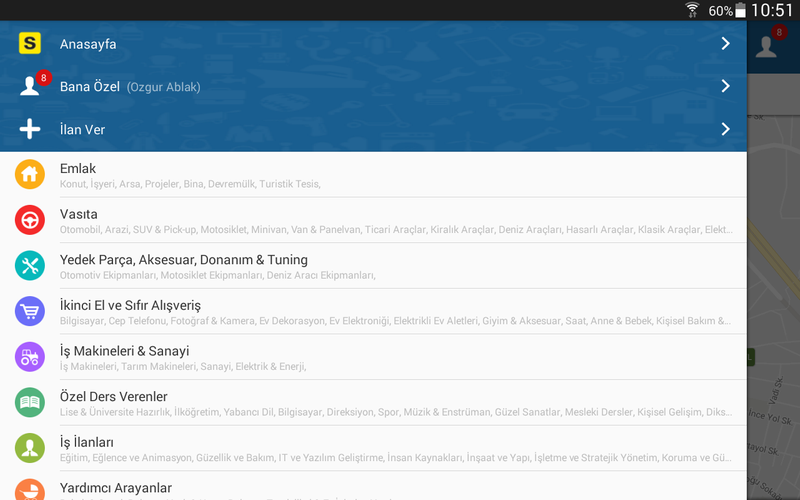Tap the orange Yardımcı Arayanlar stroller icon
This screenshot has width=800, height=500.
(30, 489)
